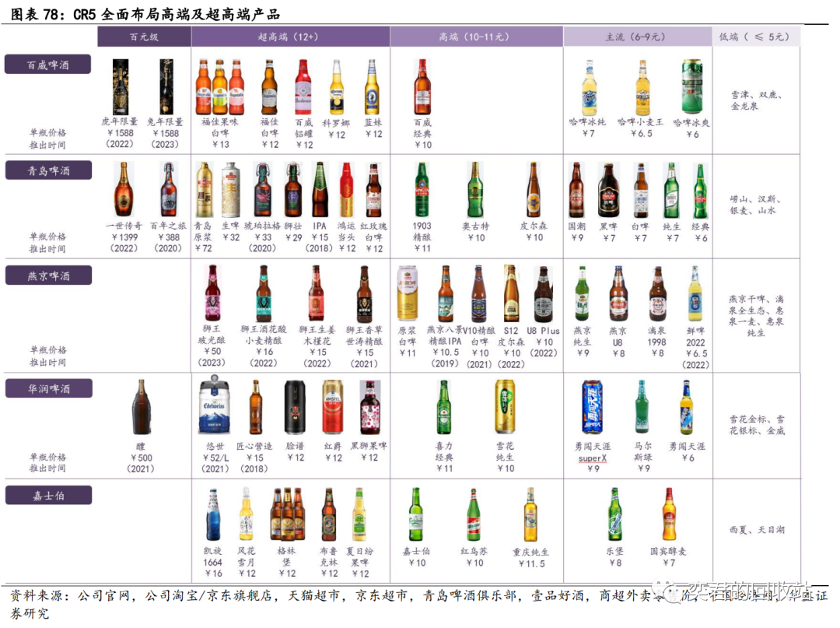Select the 兔年限量 bottle picture
Viewport: 840px width, 628px height.
[166, 87]
